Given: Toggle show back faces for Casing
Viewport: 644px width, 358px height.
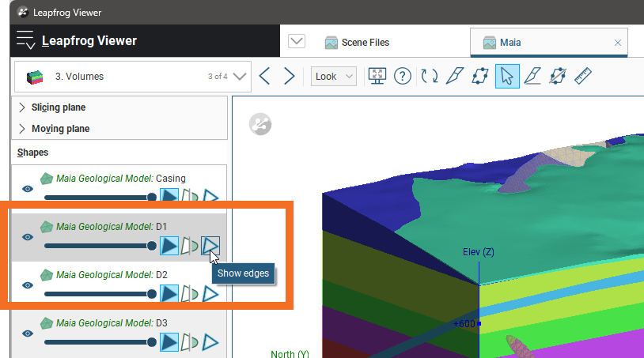Looking at the screenshot, I should (190, 196).
